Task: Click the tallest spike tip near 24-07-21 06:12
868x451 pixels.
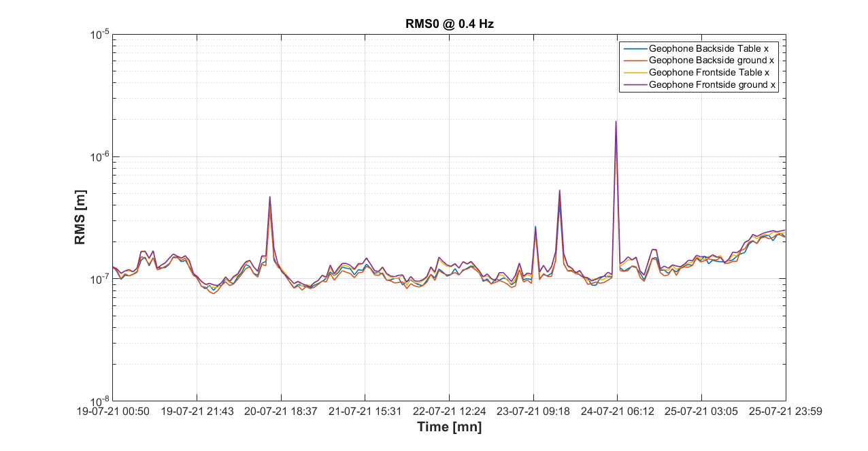Action: (x=616, y=122)
